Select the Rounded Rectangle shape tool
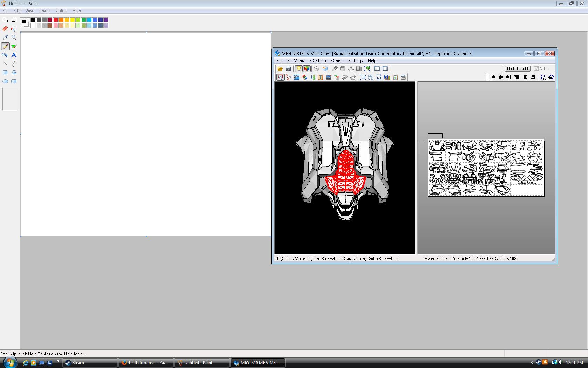 coord(14,81)
